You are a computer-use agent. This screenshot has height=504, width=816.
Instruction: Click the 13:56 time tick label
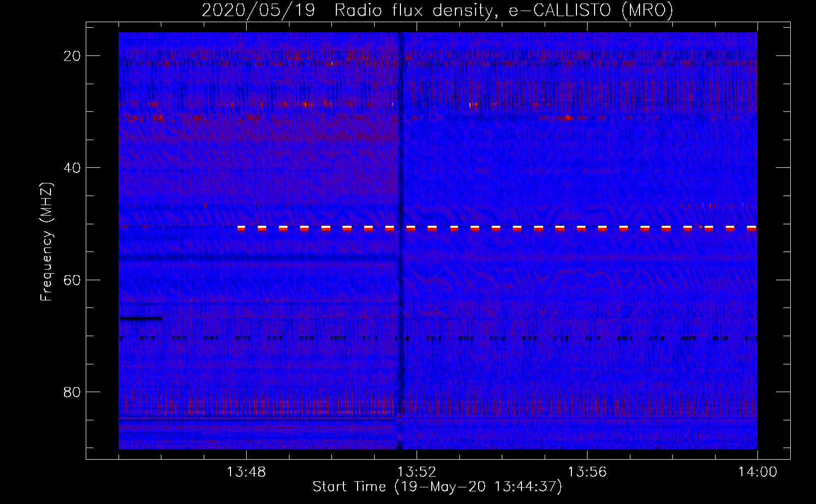coord(587,472)
